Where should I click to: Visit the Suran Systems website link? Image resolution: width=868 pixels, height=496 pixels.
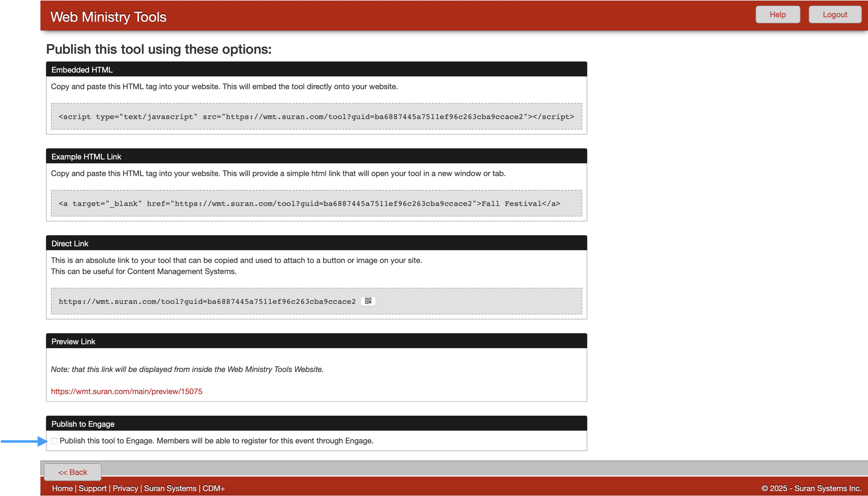[x=170, y=488]
